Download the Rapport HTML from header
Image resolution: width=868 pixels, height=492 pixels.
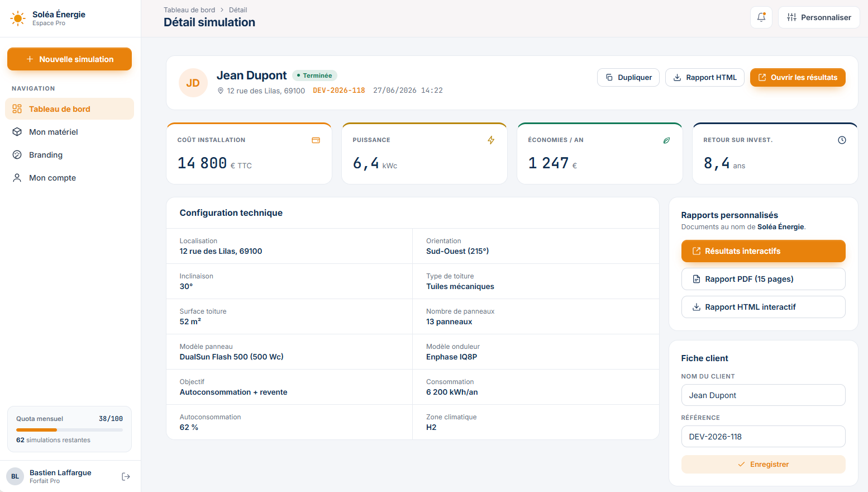click(x=705, y=77)
